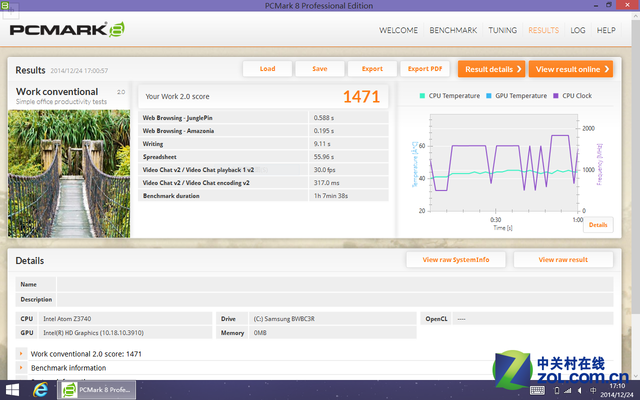
Task: Expand Benchmark information row
Action: (21, 368)
